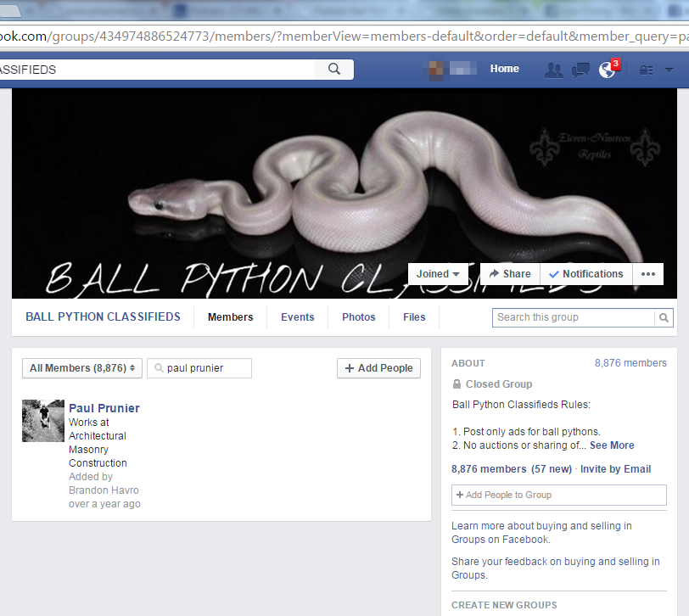Open the messages icon
Image resolution: width=689 pixels, height=616 pixels.
coord(580,70)
